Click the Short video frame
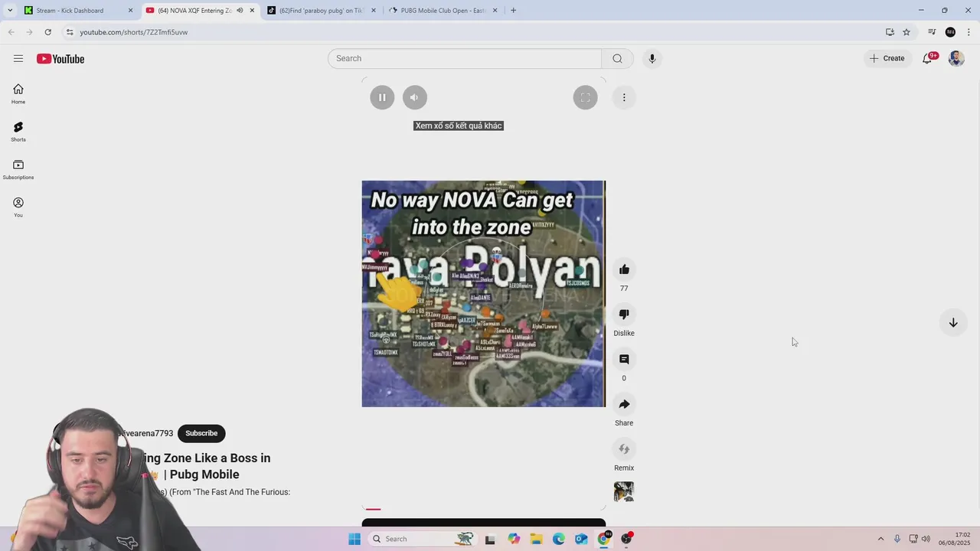This screenshot has height=551, width=980. [484, 294]
